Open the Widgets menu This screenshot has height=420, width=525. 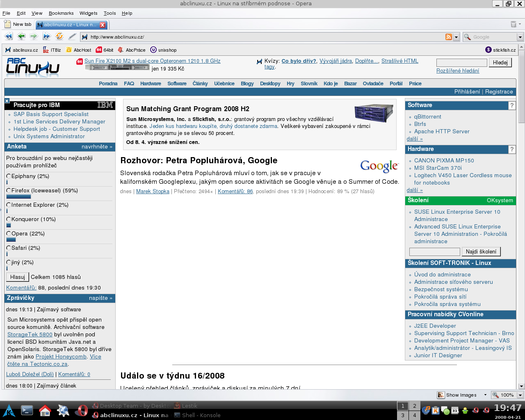pyautogui.click(x=89, y=13)
